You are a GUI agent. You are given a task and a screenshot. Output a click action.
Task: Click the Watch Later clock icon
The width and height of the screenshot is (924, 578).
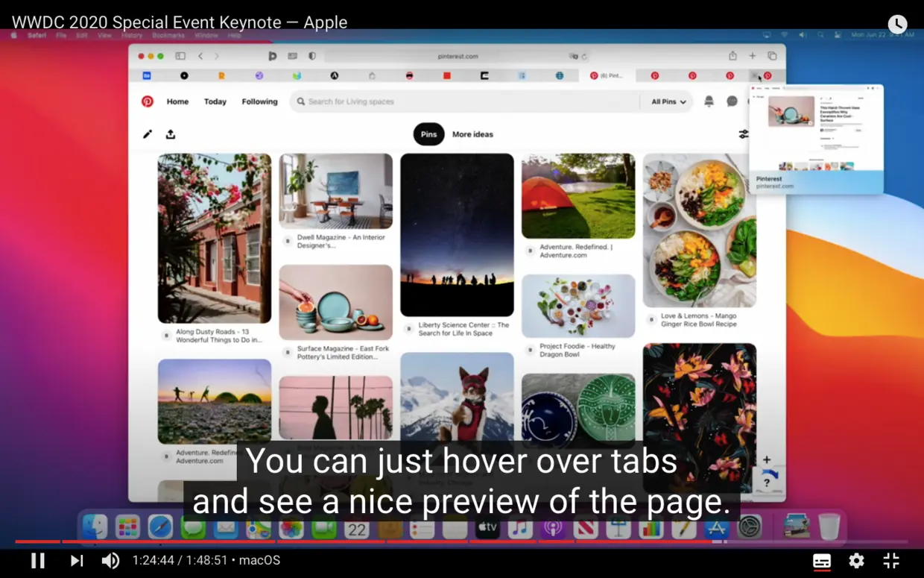(898, 24)
